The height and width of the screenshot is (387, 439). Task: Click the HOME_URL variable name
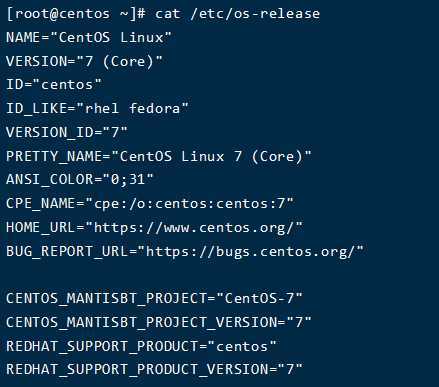coord(40,227)
